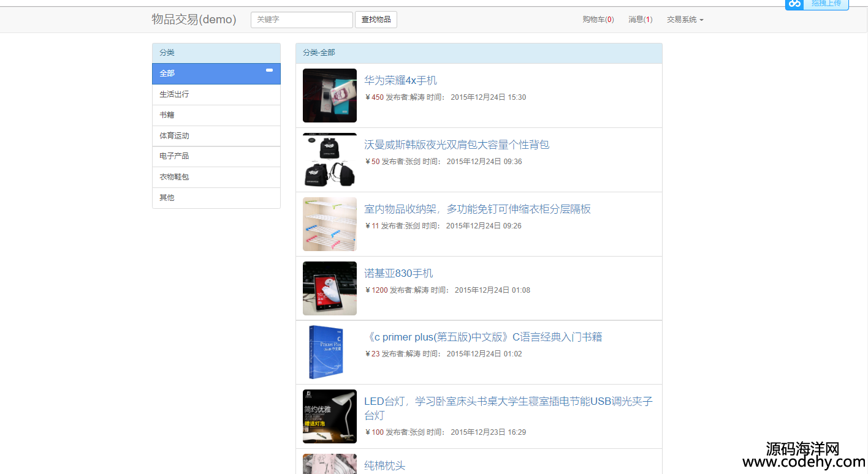
Task: Click the 查找物品 search button
Action: click(376, 20)
